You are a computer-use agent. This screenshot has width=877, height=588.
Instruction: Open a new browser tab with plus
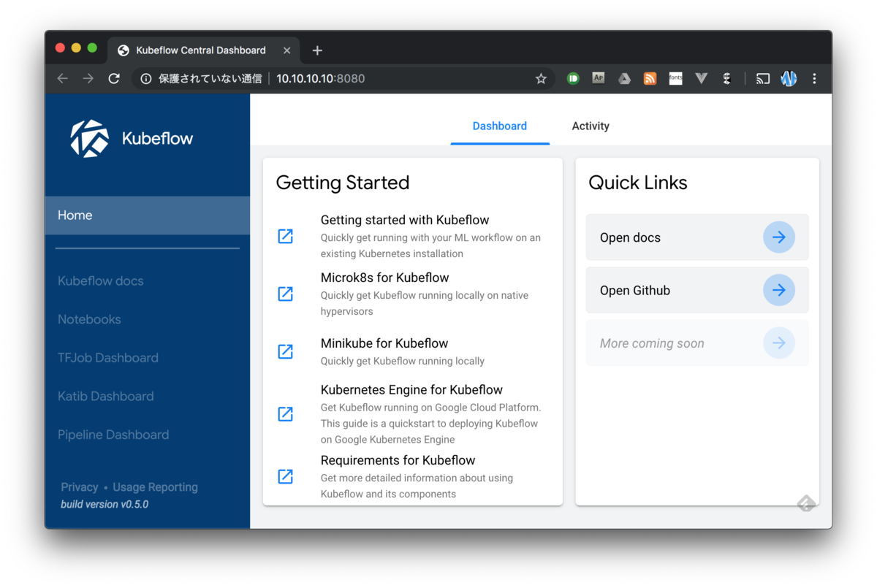click(x=317, y=50)
